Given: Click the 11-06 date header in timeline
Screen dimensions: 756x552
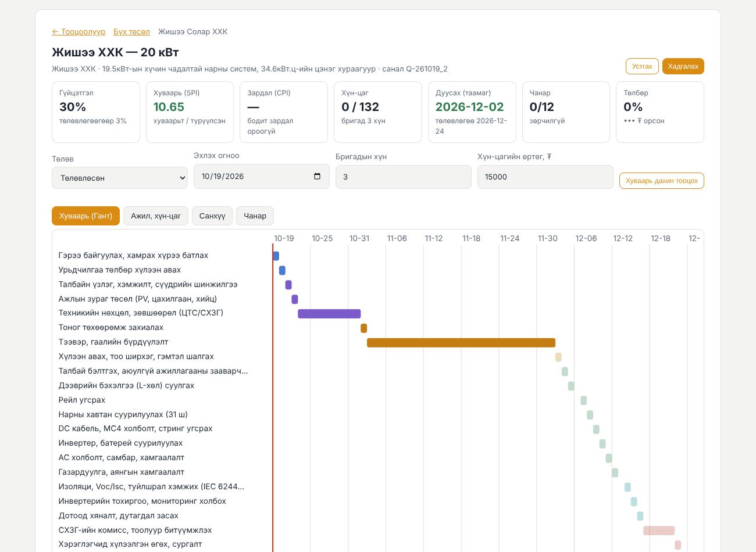Looking at the screenshot, I should pyautogui.click(x=397, y=238).
